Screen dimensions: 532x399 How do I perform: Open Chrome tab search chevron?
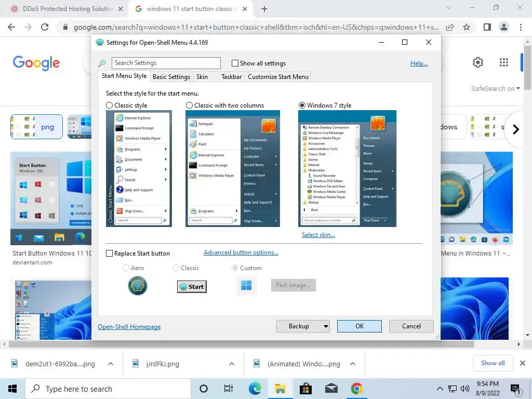point(448,7)
